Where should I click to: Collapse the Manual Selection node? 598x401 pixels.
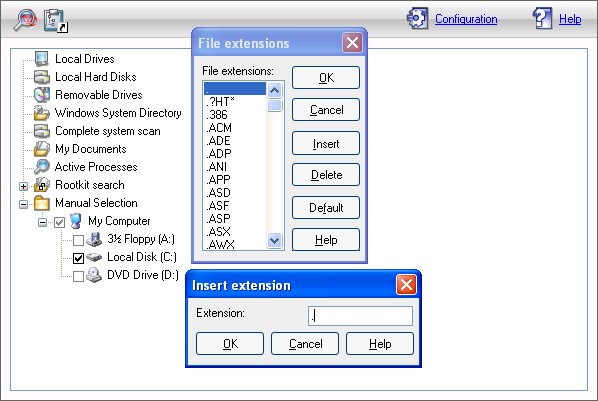[23, 204]
